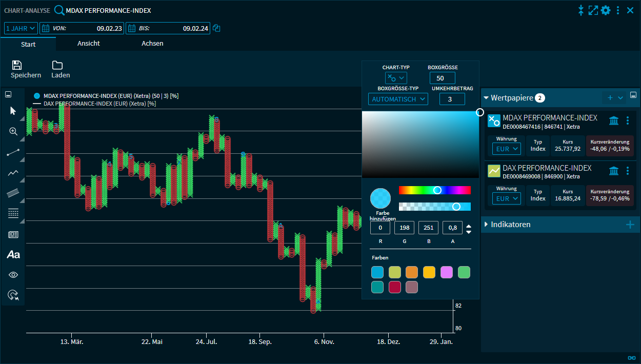Click the Speichern save icon
This screenshot has width=641, height=364.
click(x=17, y=65)
